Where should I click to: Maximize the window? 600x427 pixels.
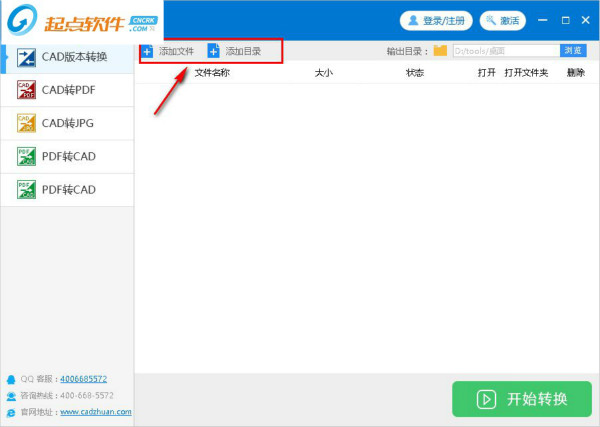click(566, 20)
